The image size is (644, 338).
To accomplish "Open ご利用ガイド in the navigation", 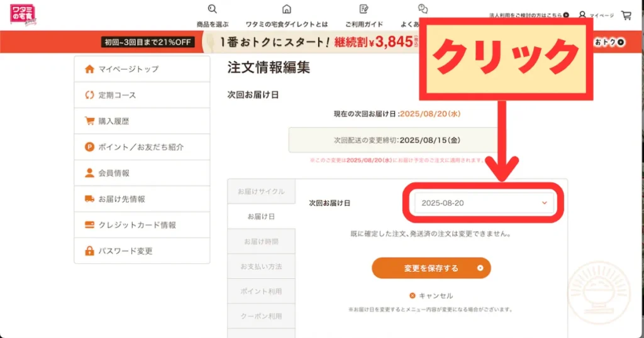I will [x=364, y=25].
